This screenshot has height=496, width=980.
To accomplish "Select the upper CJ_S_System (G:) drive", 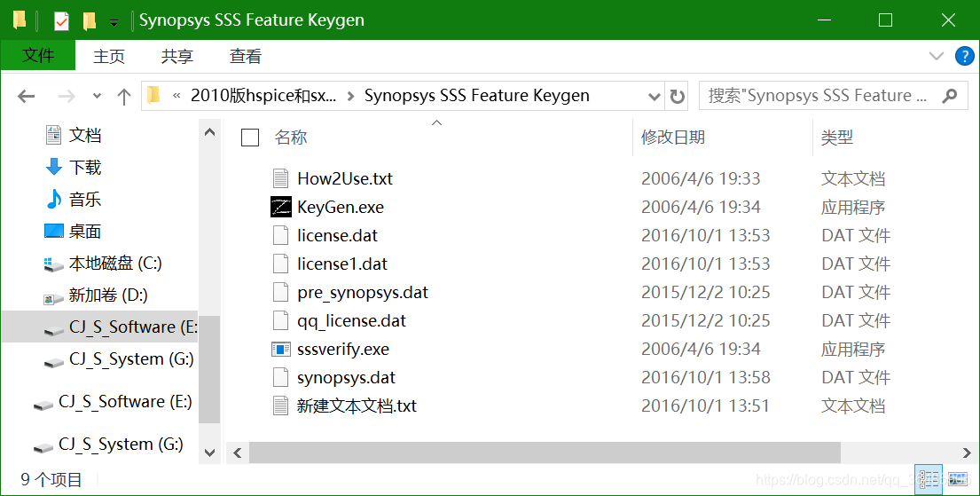I will pyautogui.click(x=119, y=359).
